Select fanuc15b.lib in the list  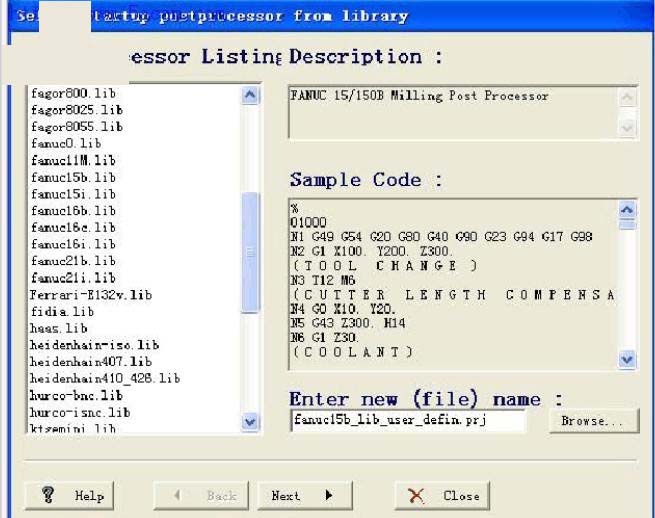click(73, 177)
